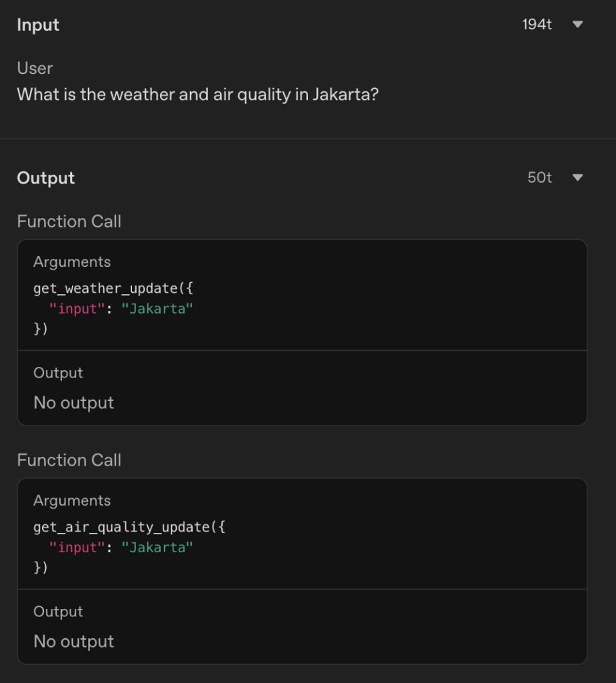Click the User role label

35,68
